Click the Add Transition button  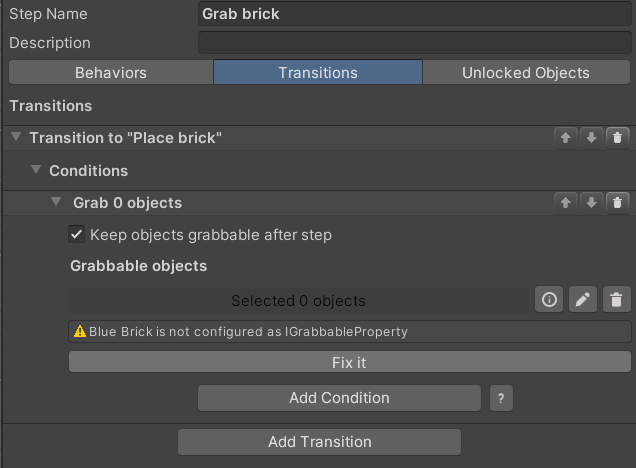(x=319, y=442)
